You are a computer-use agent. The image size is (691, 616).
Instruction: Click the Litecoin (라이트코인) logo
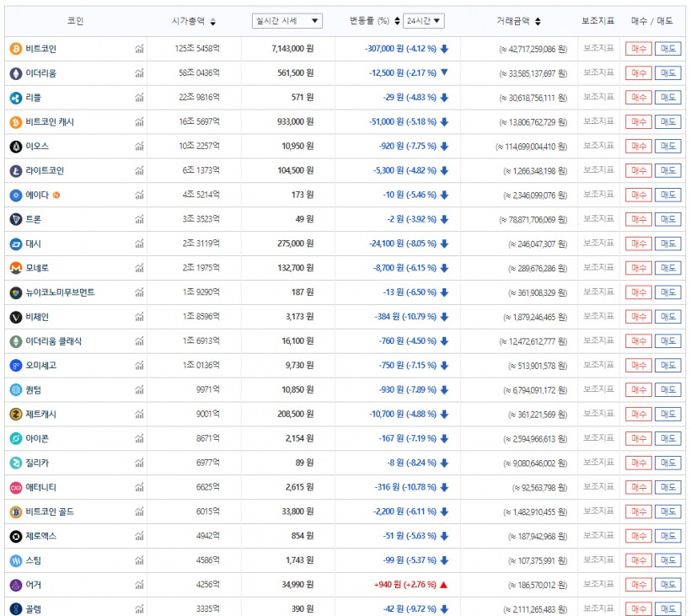coord(16,171)
